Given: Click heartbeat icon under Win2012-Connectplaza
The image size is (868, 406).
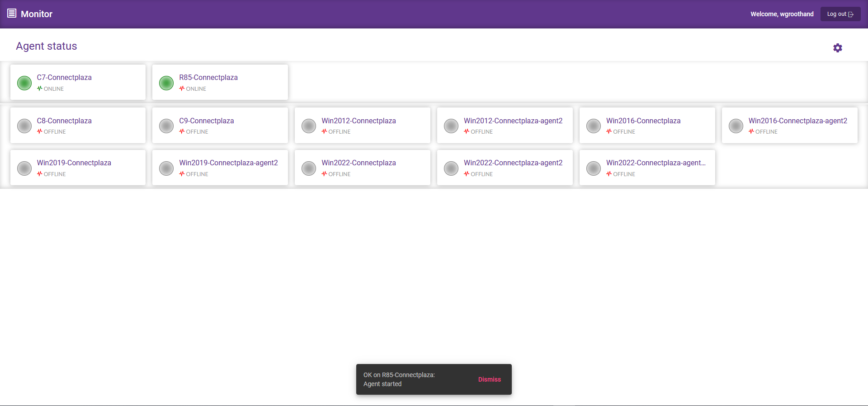Looking at the screenshot, I should pyautogui.click(x=324, y=131).
